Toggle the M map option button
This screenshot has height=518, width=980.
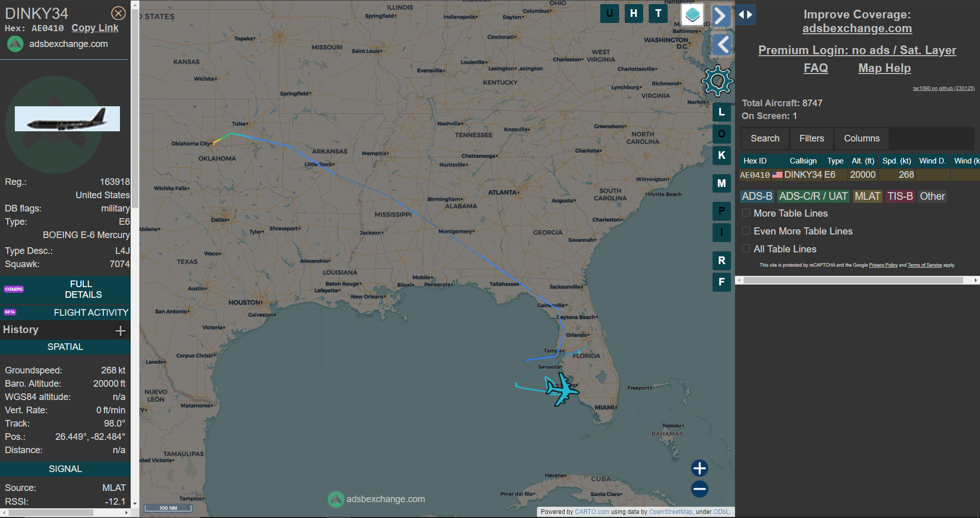[x=722, y=183]
